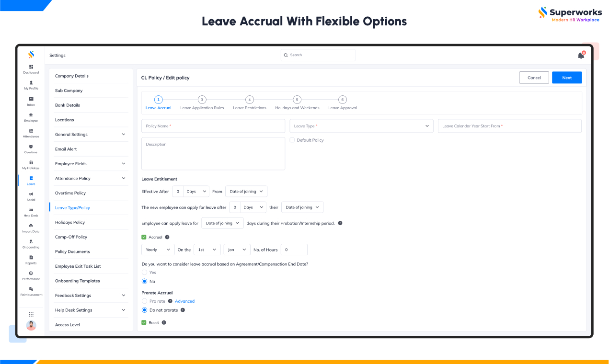Select the Pro rate radio option
This screenshot has width=609, height=364.
(x=144, y=301)
